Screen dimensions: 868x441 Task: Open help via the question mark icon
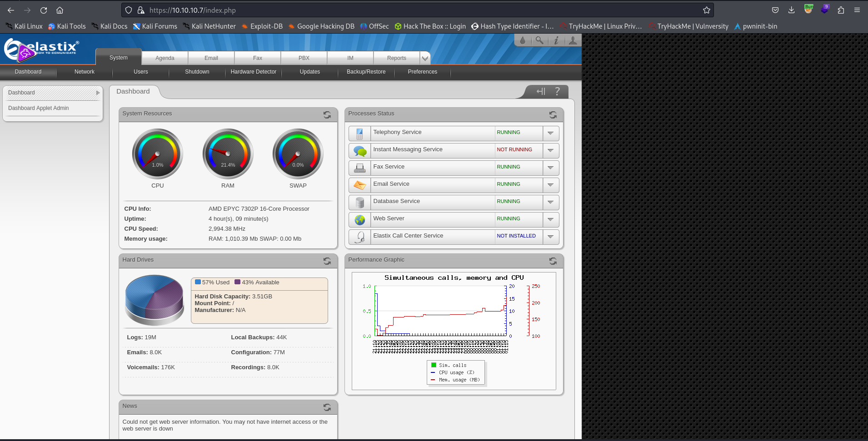click(x=558, y=91)
